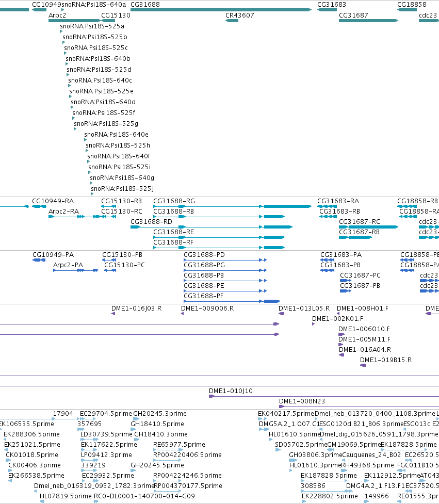Viewport: 439px width, 504px height.
Task: Select the EK228802.5prime EST label
Action: pos(330,496)
